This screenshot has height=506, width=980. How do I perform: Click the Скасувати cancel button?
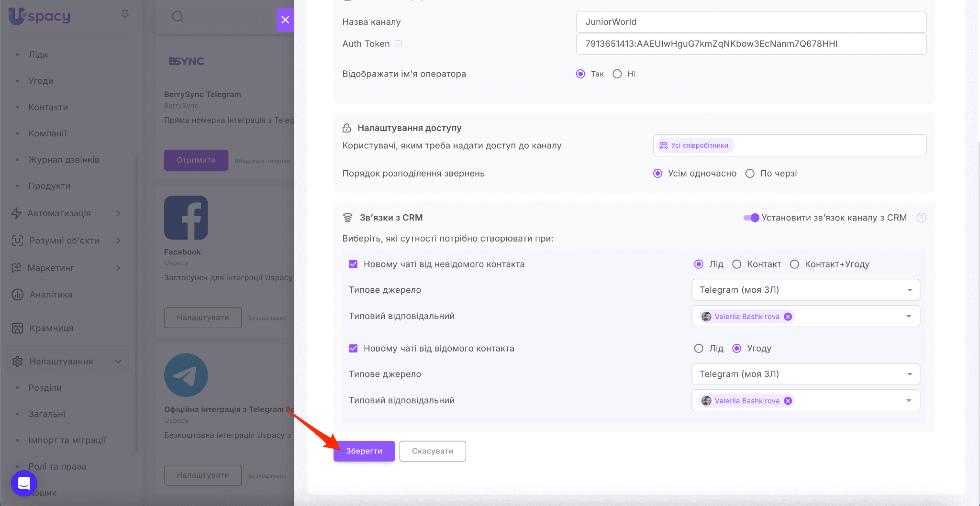tap(433, 451)
